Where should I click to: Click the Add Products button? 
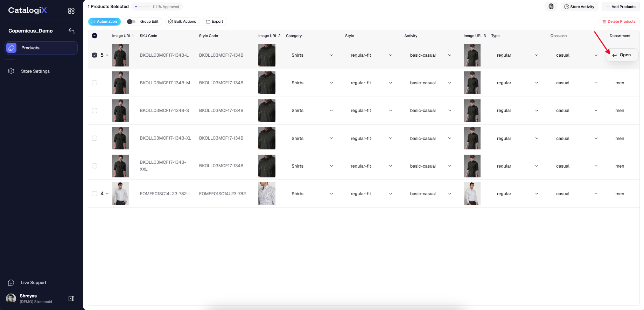click(620, 7)
